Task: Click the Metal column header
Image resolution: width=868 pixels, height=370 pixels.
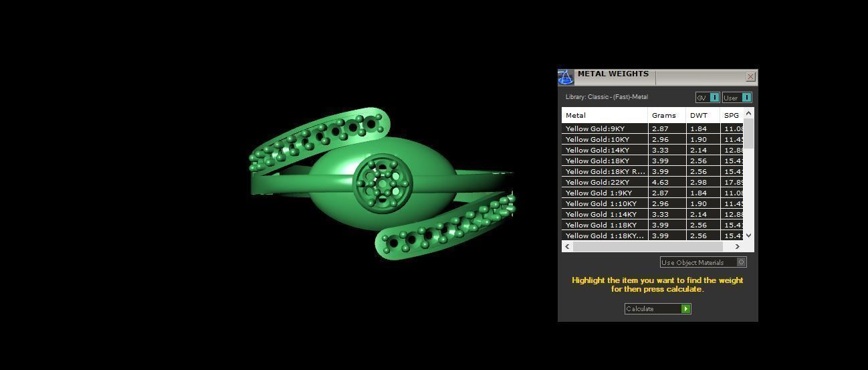Action: pyautogui.click(x=605, y=115)
